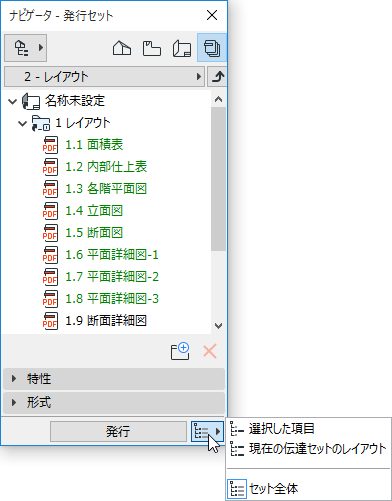Viewport: 392px width, 501px height.
Task: Click the red delete X icon
Action: (x=210, y=351)
